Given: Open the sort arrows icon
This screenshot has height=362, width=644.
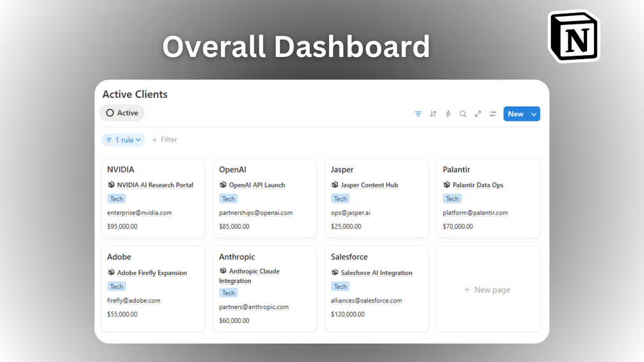Looking at the screenshot, I should click(x=433, y=114).
